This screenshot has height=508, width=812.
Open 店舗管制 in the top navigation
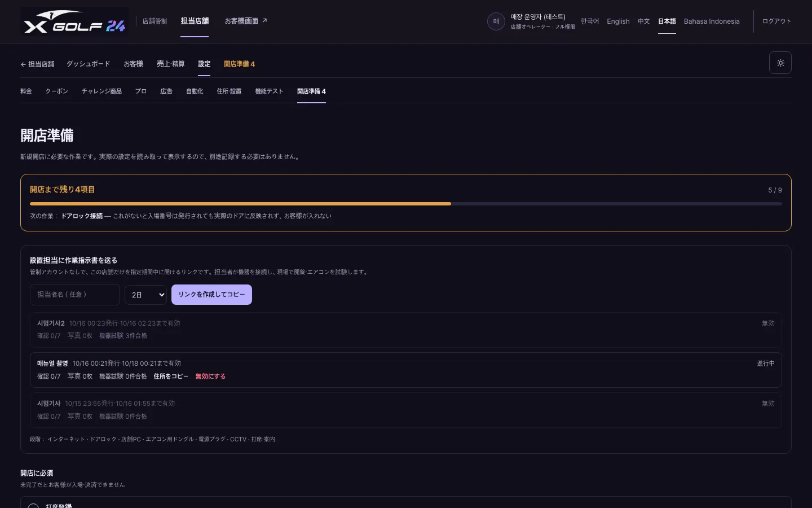(x=155, y=21)
